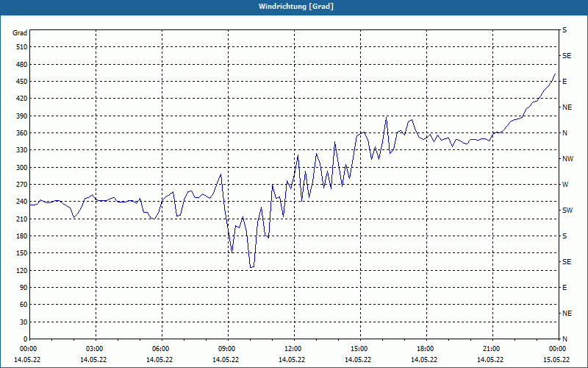Click the 'SW' compass direction label
This screenshot has width=588, height=368.
567,210
